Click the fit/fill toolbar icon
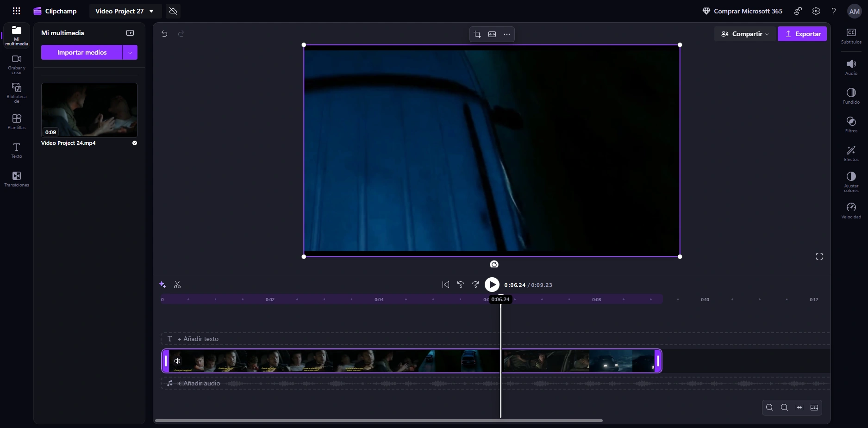This screenshot has height=428, width=868. pyautogui.click(x=492, y=34)
